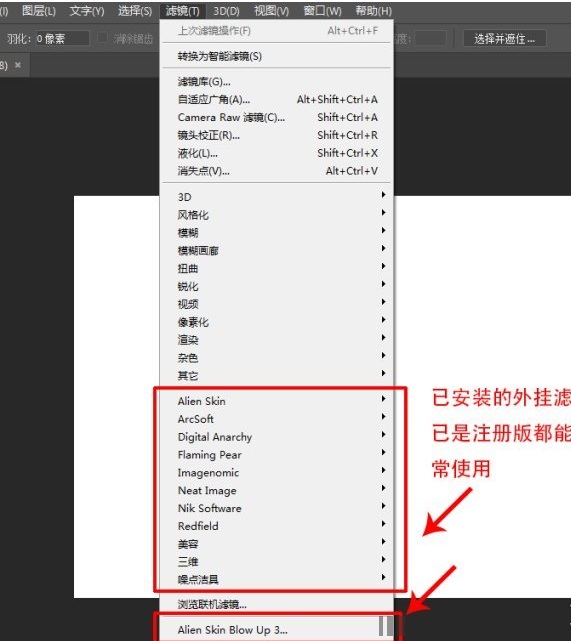This screenshot has height=641, width=571.
Task: Open 滤镜库(G)...
Action: pos(277,81)
